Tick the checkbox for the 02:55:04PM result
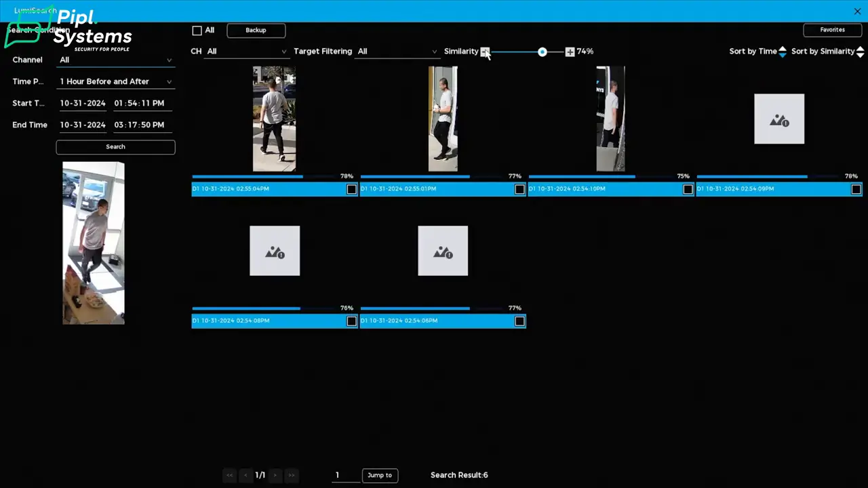The width and height of the screenshot is (868, 488). [351, 189]
